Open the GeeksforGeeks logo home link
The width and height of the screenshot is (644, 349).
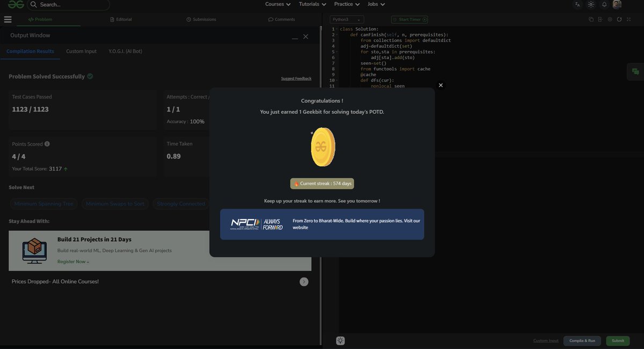16,4
